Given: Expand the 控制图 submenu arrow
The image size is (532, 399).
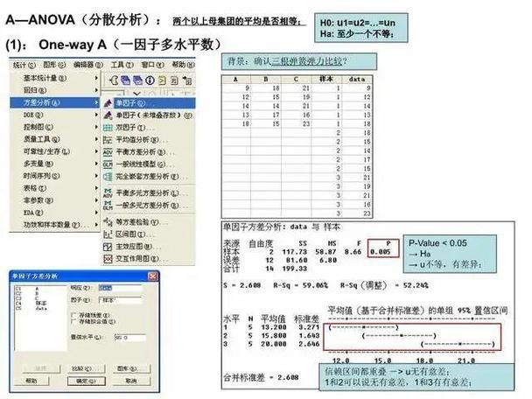Looking at the screenshot, I should pyautogui.click(x=96, y=127).
